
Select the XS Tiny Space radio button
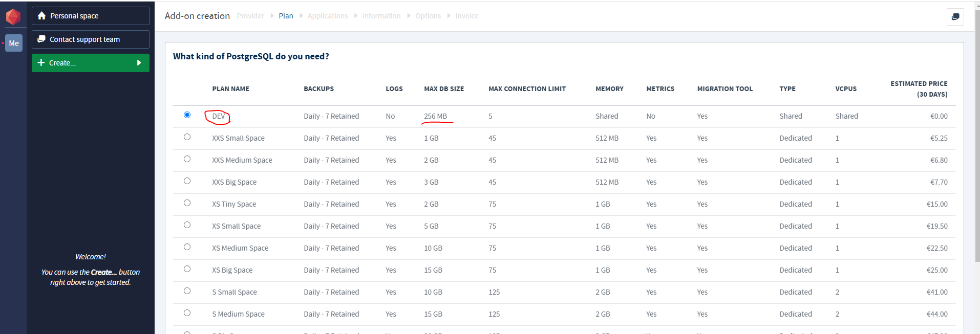(x=187, y=203)
